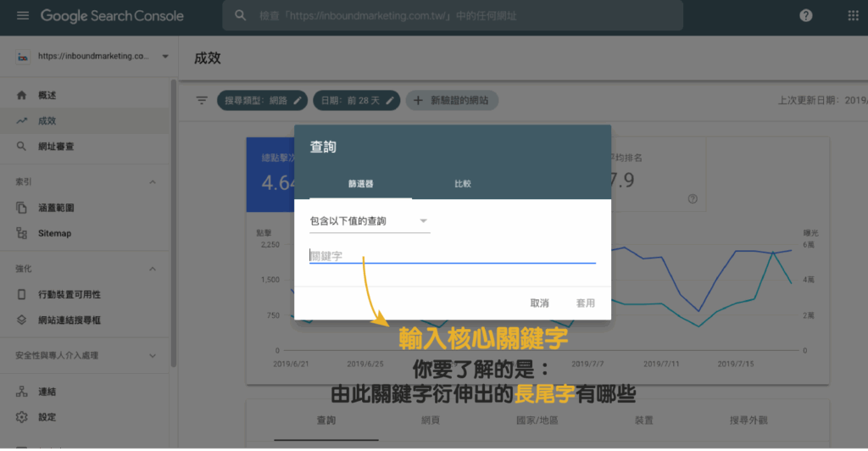Click the Sitemap tree icon

point(21,233)
